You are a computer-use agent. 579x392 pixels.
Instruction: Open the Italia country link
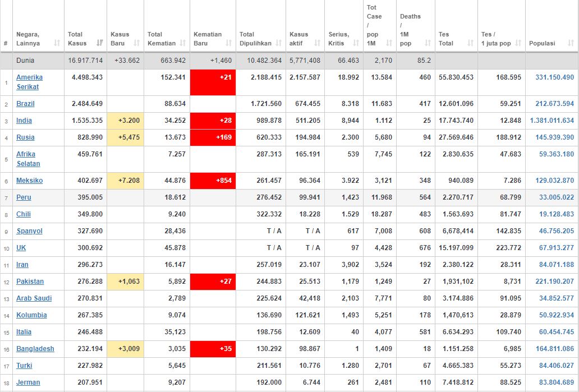(x=24, y=332)
